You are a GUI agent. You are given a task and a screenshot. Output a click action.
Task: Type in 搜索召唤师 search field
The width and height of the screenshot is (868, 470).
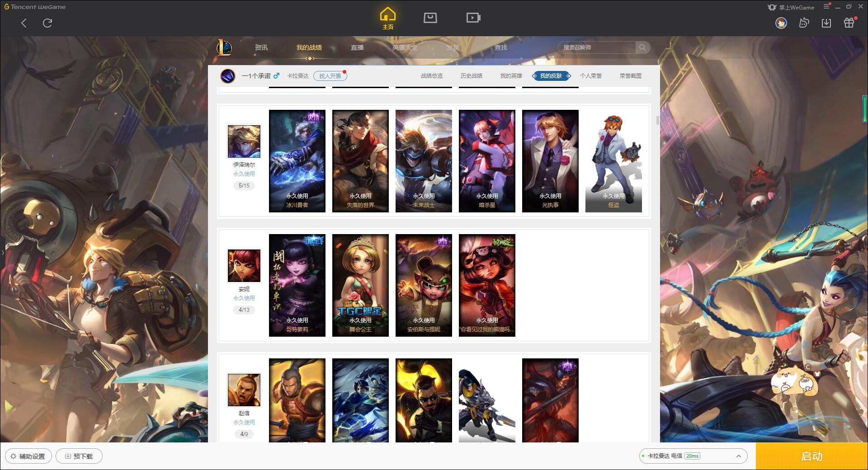click(x=597, y=47)
